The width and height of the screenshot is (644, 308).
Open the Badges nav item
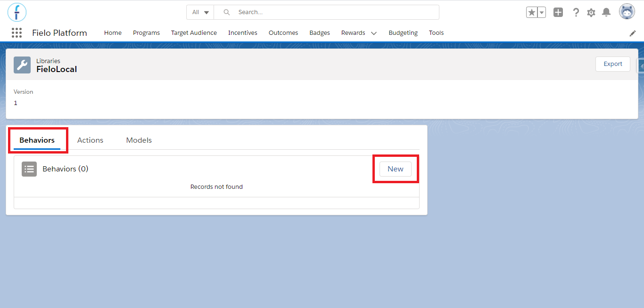[x=320, y=33]
